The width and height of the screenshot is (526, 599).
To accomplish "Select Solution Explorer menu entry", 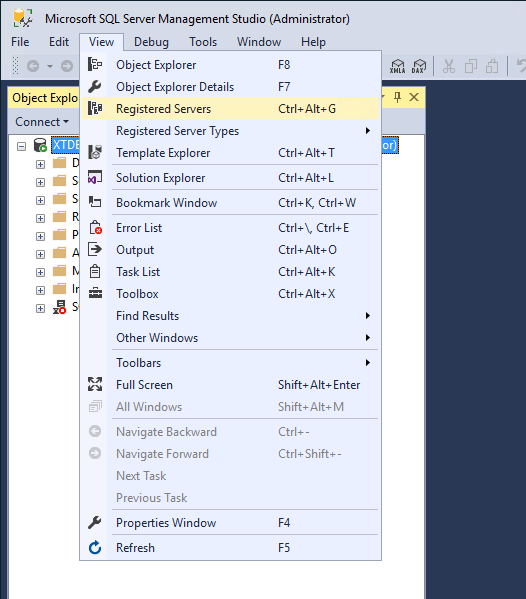I will (230, 178).
